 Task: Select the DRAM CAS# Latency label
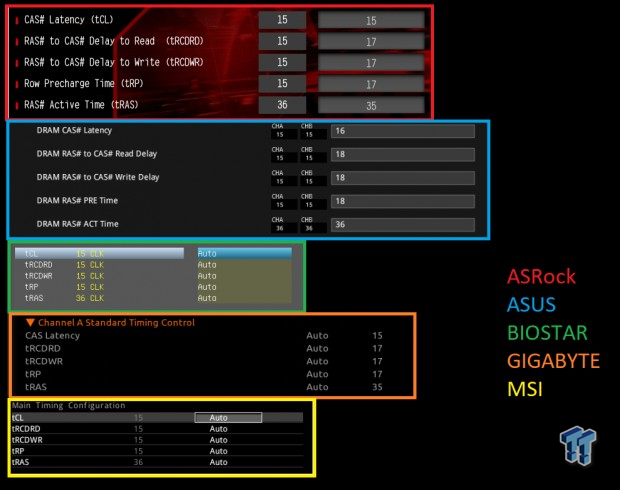(74, 130)
